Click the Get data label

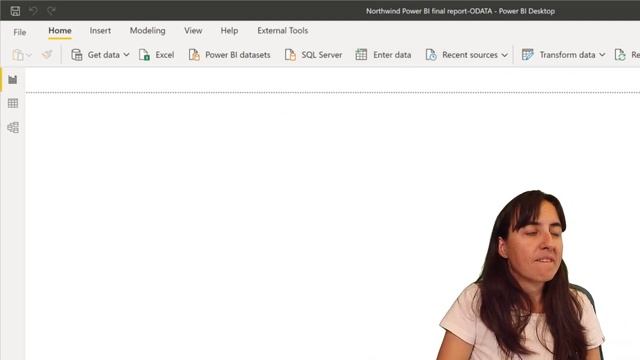[104, 55]
